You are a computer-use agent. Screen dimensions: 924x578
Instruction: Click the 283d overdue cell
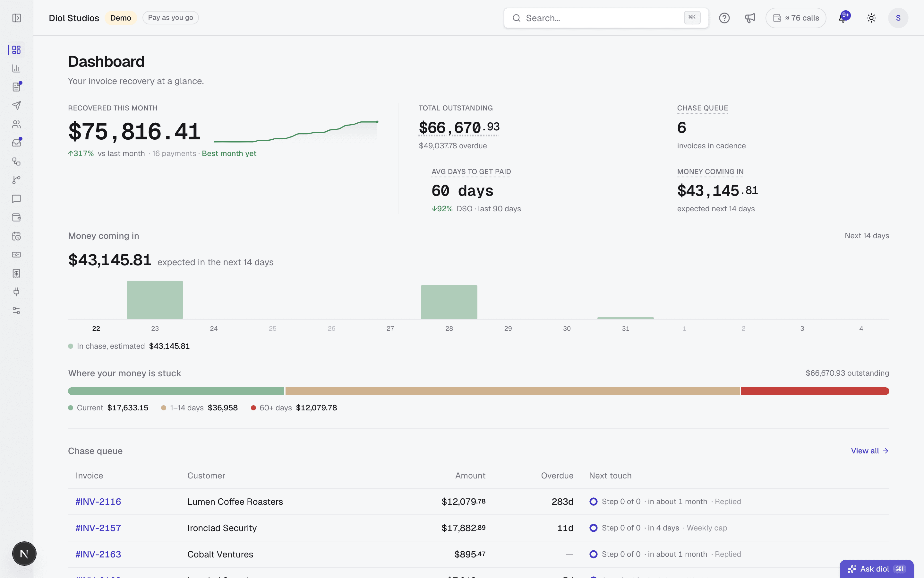(x=562, y=502)
